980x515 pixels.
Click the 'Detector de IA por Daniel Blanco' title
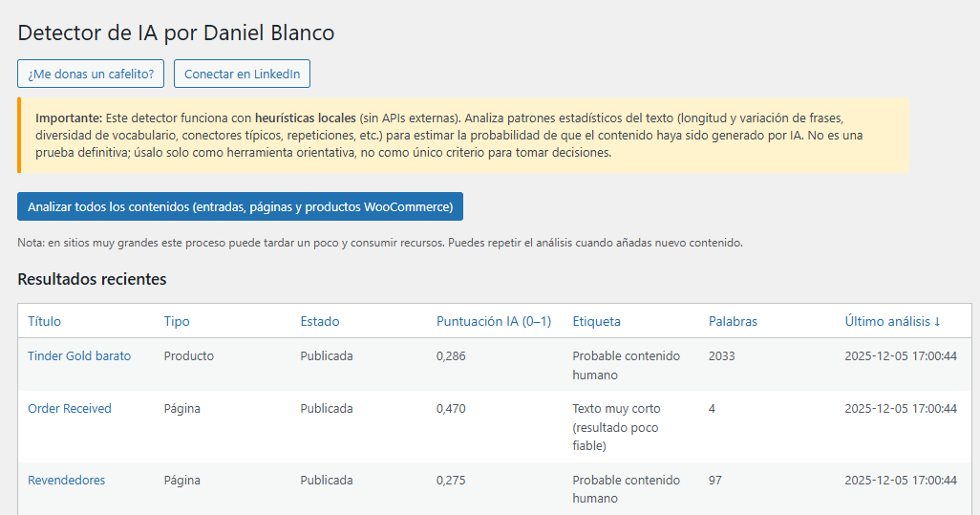point(176,32)
